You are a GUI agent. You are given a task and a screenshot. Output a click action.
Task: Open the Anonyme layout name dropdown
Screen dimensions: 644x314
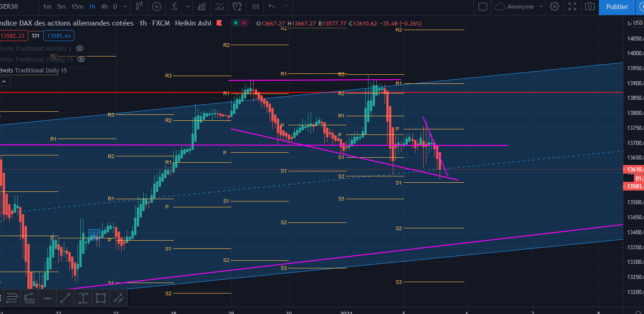[x=541, y=6]
